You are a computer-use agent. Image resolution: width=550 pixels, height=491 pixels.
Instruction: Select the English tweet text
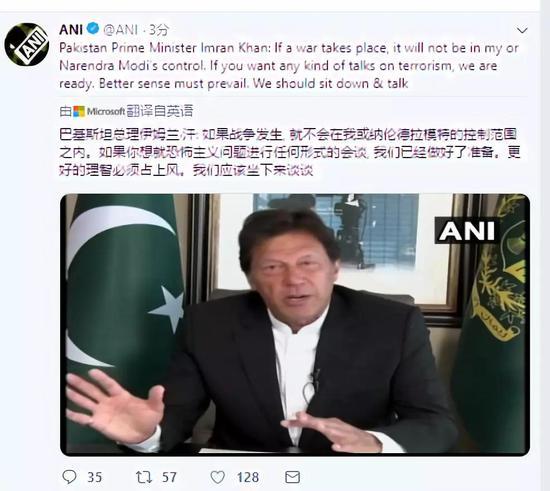coord(289,66)
